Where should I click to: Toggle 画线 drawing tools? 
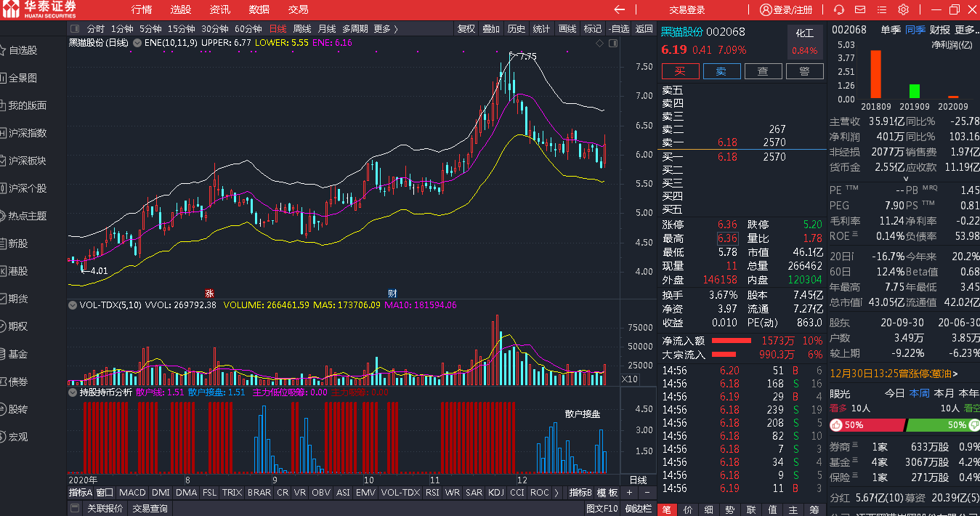[567, 29]
